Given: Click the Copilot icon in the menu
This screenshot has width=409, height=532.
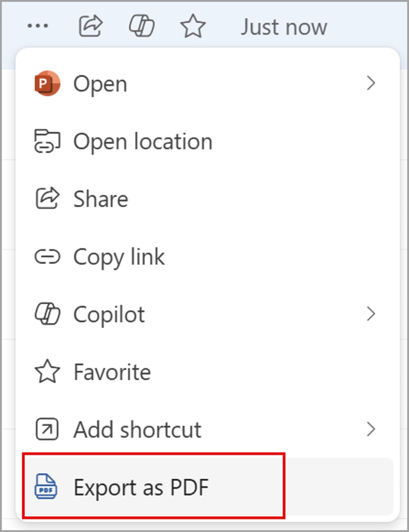Looking at the screenshot, I should click(47, 314).
